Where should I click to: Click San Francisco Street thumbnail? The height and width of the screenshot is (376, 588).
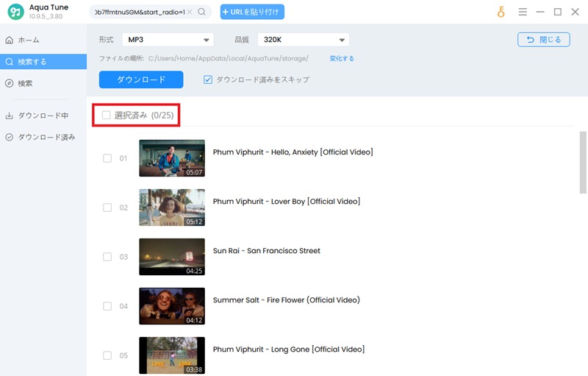pos(172,257)
